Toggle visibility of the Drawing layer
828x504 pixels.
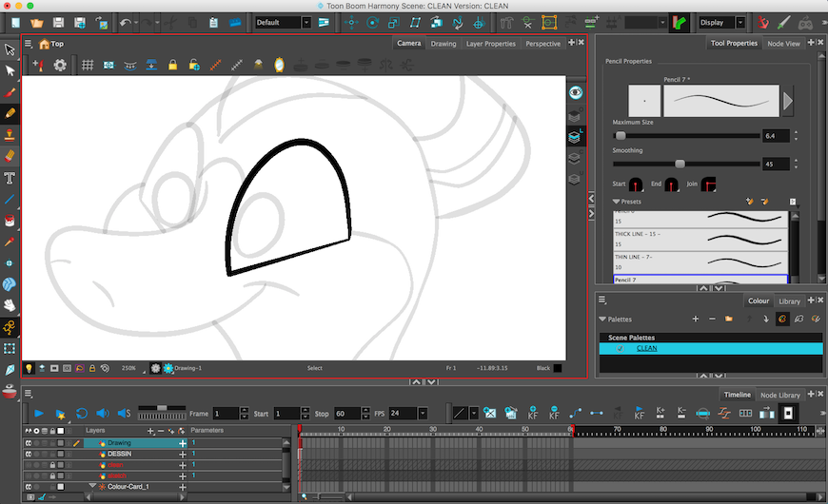tap(28, 443)
